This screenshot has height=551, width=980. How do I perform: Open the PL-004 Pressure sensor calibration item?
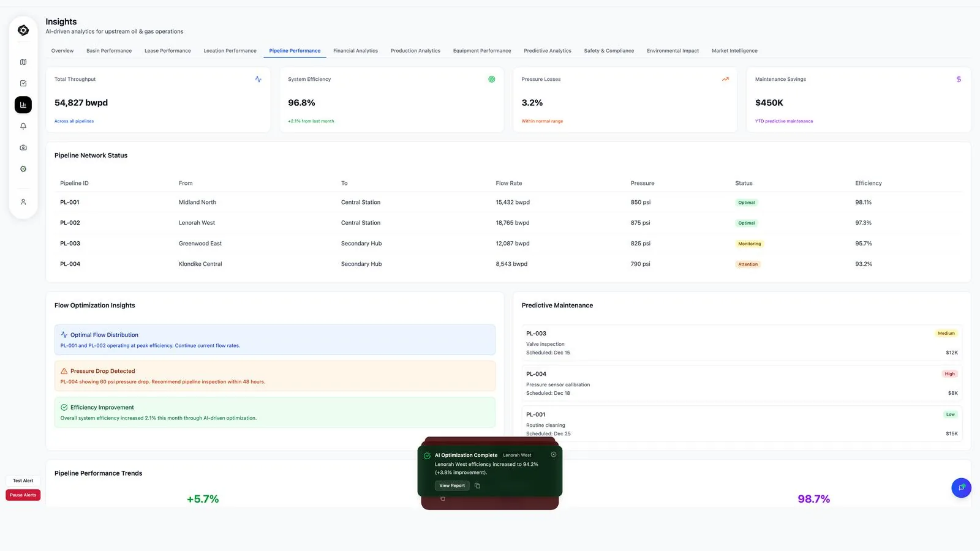[742, 383]
